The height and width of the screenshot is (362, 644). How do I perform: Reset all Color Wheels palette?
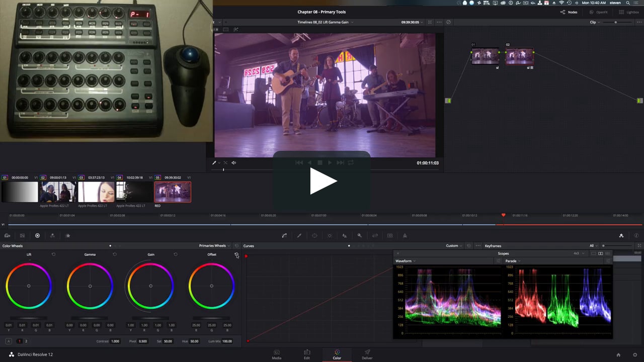pyautogui.click(x=236, y=246)
